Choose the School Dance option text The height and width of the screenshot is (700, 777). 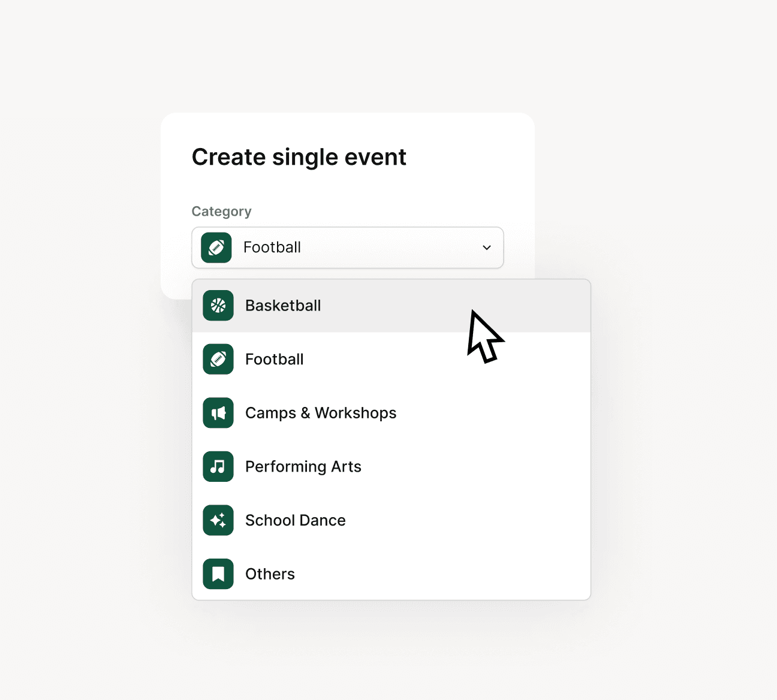(296, 520)
